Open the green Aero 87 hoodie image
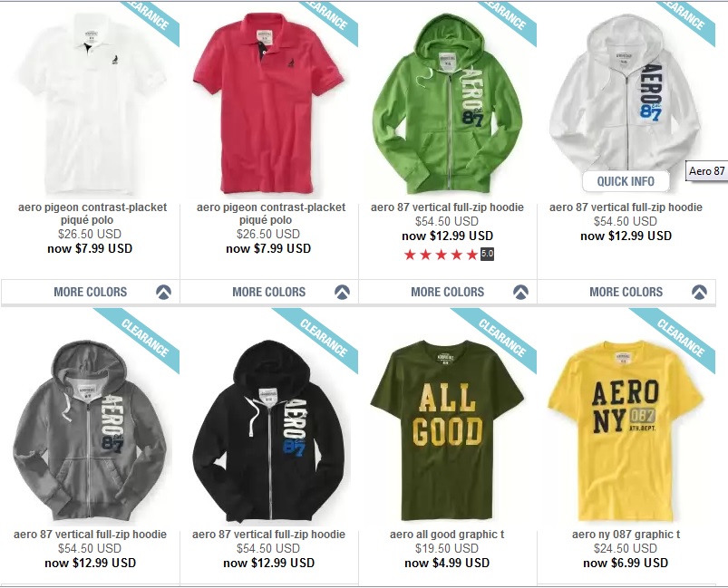728x588 pixels. coord(447,104)
